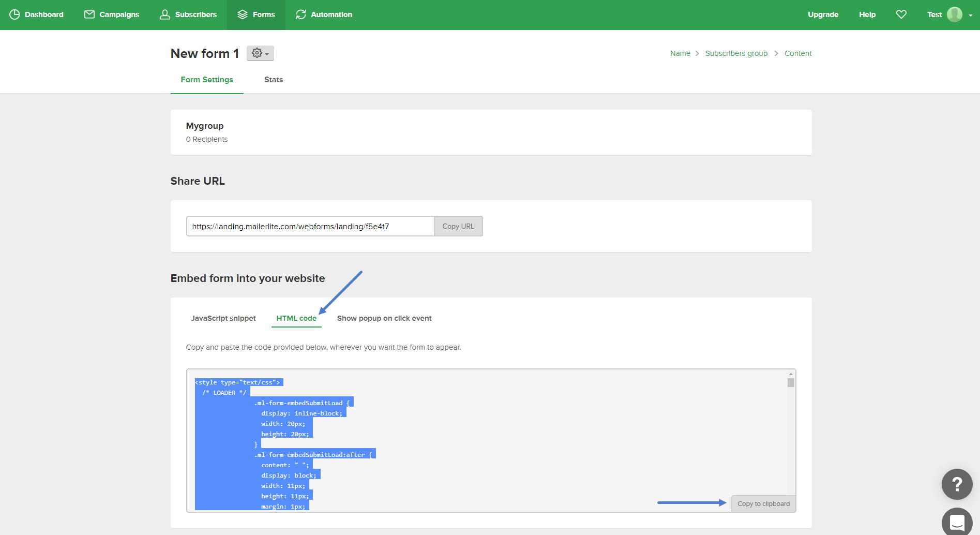
Task: Click the share URL input field
Action: pos(310,226)
